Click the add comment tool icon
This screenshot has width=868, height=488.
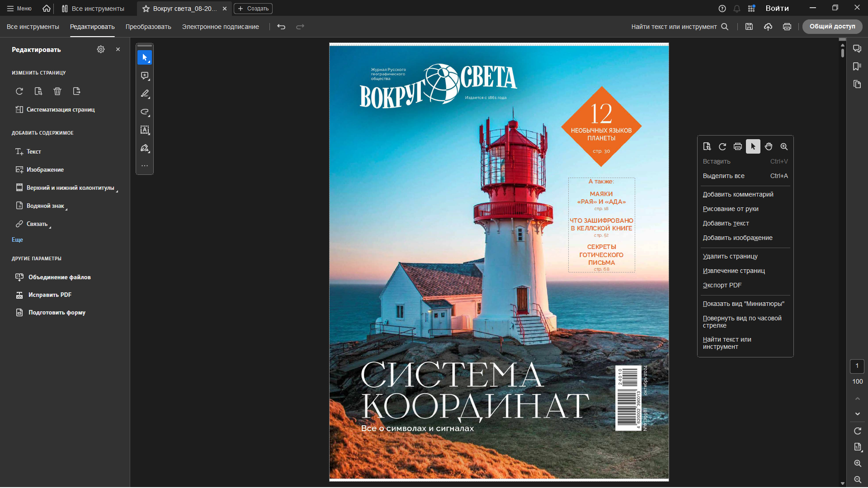(x=145, y=75)
